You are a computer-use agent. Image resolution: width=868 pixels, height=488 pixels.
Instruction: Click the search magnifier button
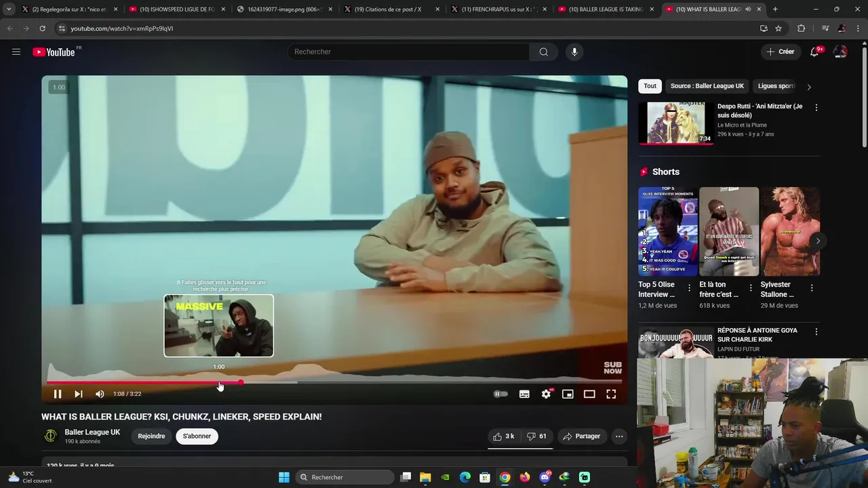point(544,52)
